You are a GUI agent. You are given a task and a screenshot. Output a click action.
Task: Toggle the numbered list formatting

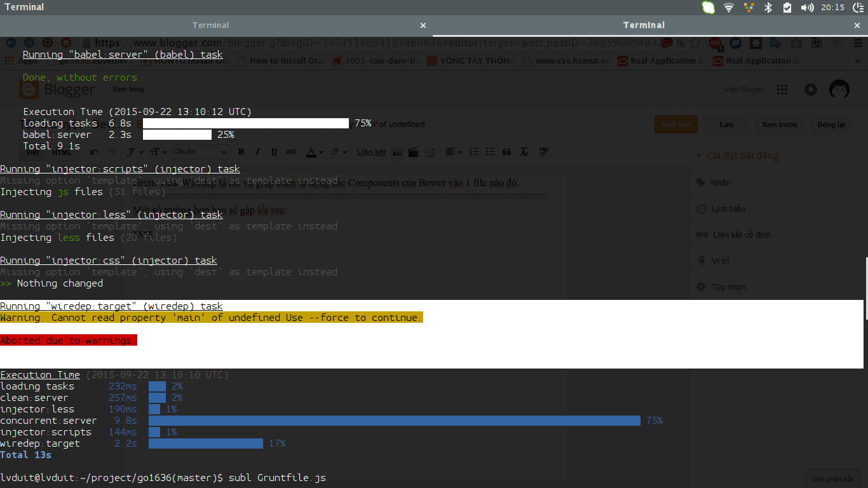coord(473,151)
